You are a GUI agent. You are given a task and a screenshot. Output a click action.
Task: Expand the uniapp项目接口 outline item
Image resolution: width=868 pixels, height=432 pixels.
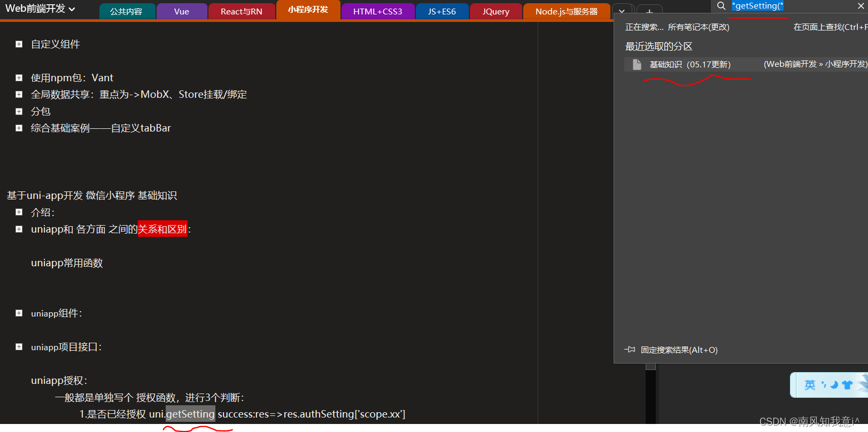[x=19, y=347]
